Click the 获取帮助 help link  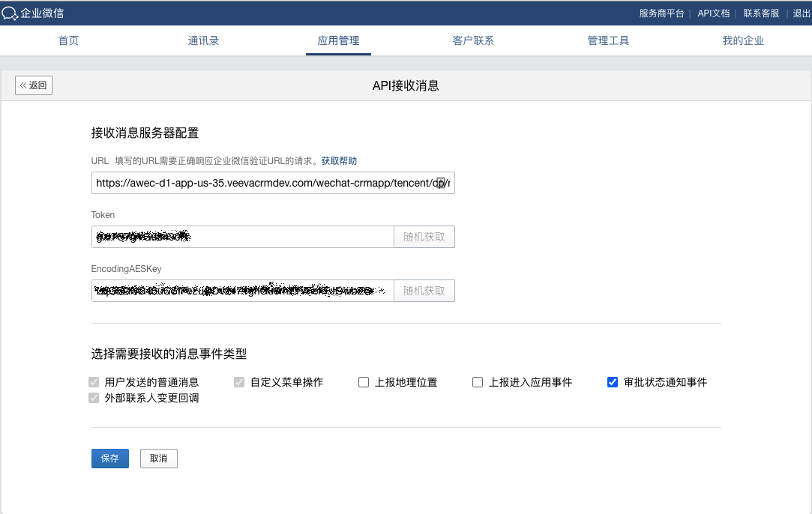pyautogui.click(x=339, y=161)
